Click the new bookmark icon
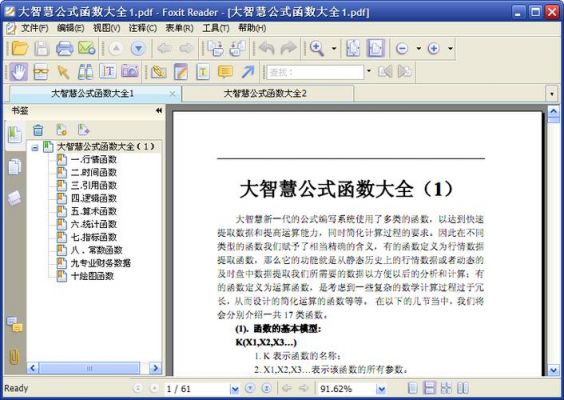This screenshot has width=564, height=400. 62,130
